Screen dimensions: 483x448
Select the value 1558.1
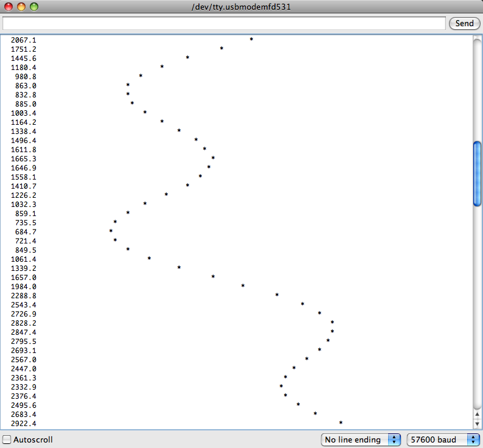click(x=23, y=177)
